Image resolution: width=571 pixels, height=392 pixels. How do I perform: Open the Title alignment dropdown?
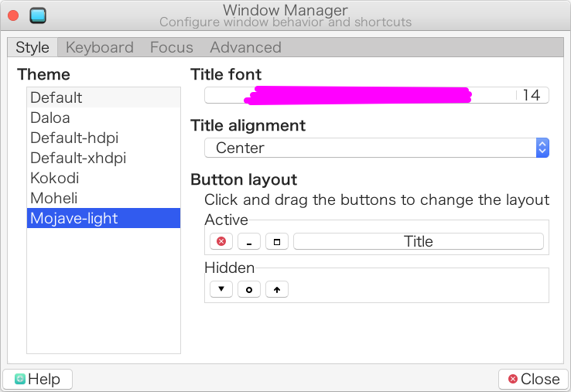tap(377, 148)
